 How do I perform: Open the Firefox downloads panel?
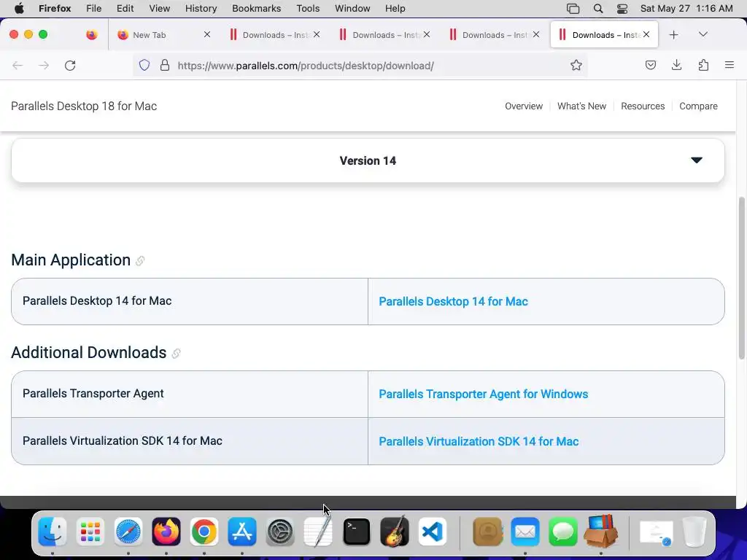click(676, 65)
